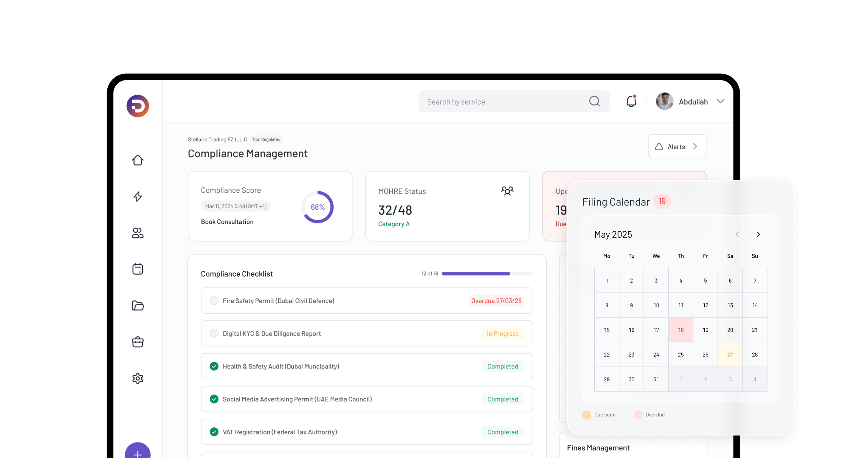Click the May 2025 month label
The width and height of the screenshot is (868, 458).
[x=613, y=234]
